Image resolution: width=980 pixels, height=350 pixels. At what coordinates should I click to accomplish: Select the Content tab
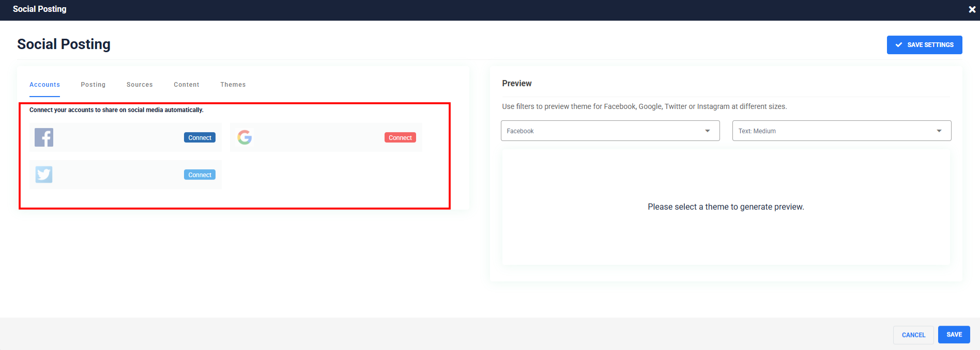[x=187, y=85]
